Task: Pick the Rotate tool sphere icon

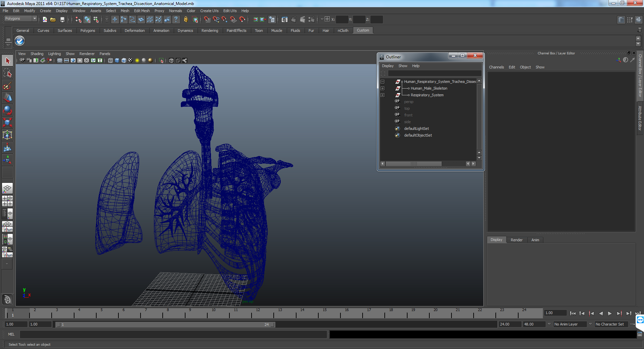Action: click(x=7, y=110)
